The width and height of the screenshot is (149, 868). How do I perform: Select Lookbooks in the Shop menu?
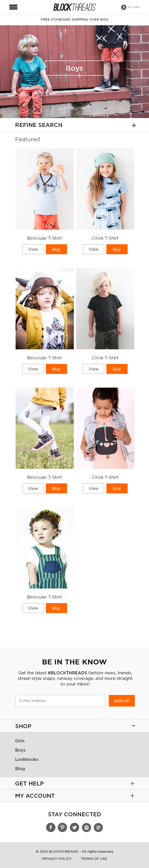pyautogui.click(x=27, y=759)
